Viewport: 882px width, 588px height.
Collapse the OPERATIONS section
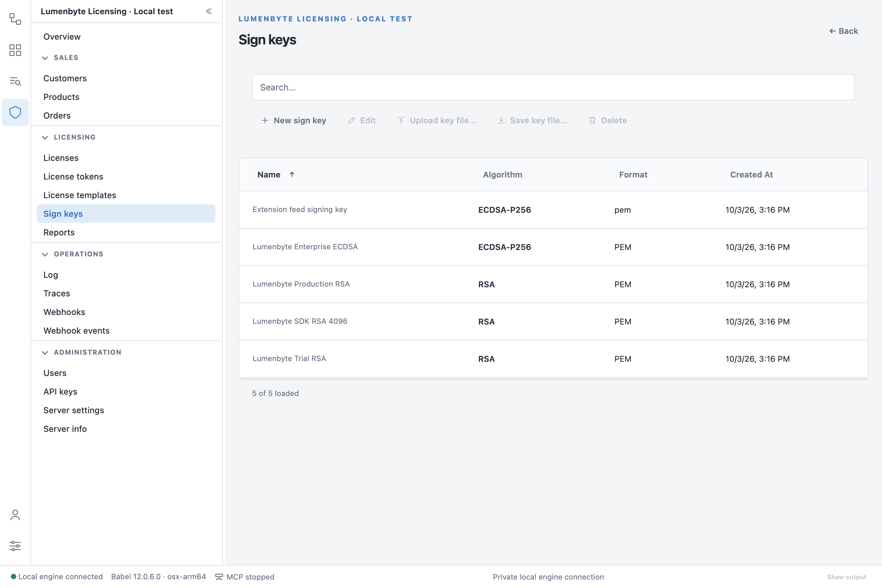coord(45,254)
